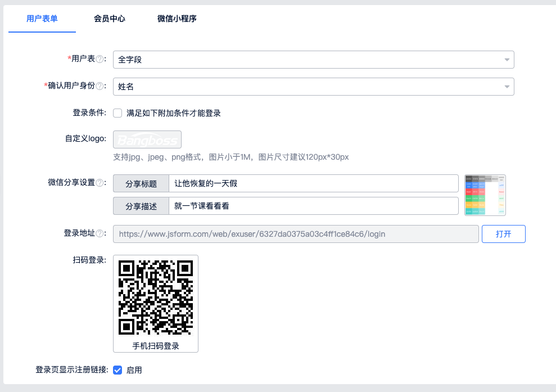Viewport: 556px width, 392px height.
Task: Click the 分享标题 label button
Action: 141,183
